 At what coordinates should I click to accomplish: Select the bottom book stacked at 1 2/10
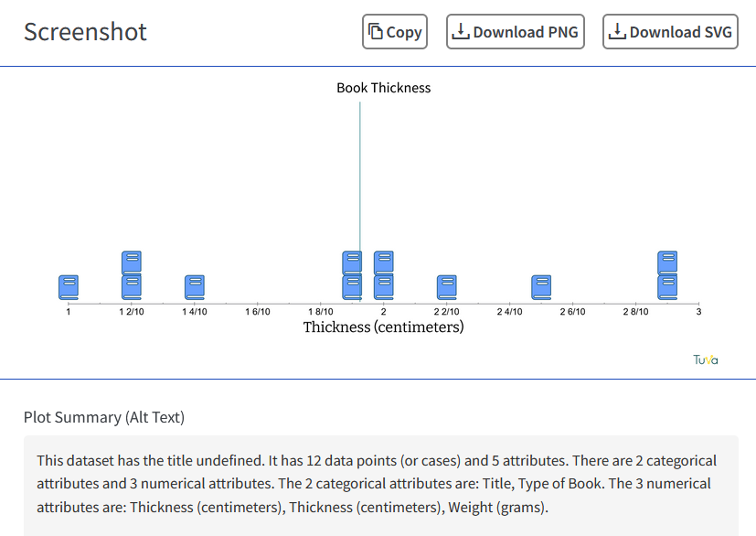pyautogui.click(x=132, y=287)
